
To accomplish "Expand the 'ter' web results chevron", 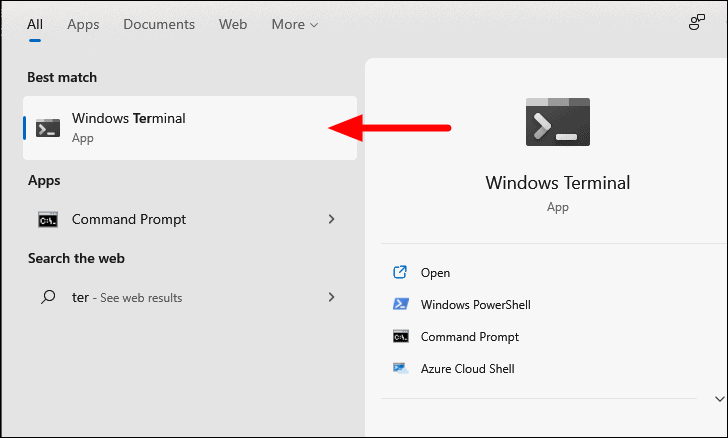I will pos(331,297).
